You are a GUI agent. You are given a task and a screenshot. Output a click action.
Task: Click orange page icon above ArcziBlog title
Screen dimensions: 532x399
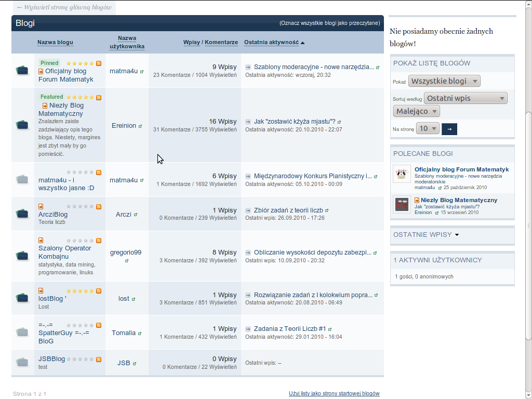click(x=41, y=206)
